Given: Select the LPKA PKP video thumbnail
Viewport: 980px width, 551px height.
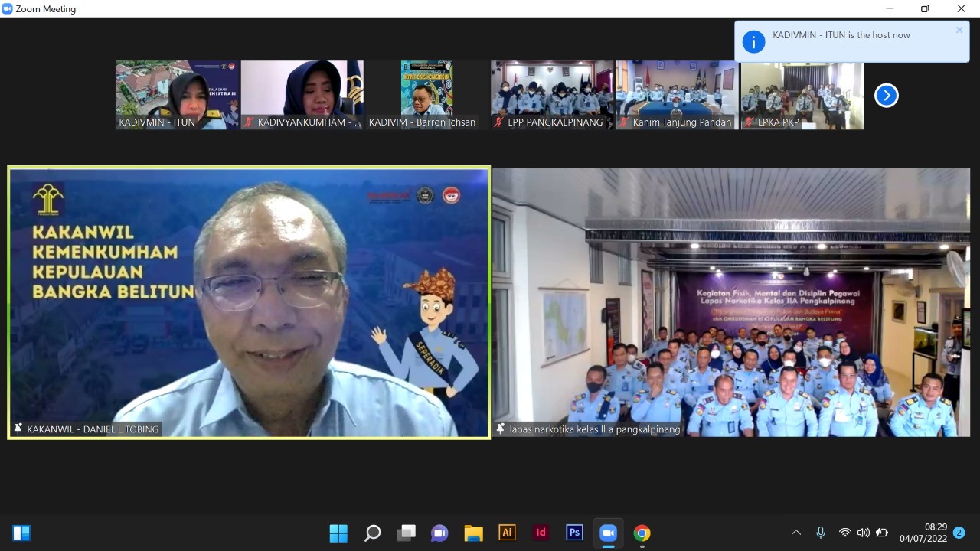Looking at the screenshot, I should (x=802, y=95).
